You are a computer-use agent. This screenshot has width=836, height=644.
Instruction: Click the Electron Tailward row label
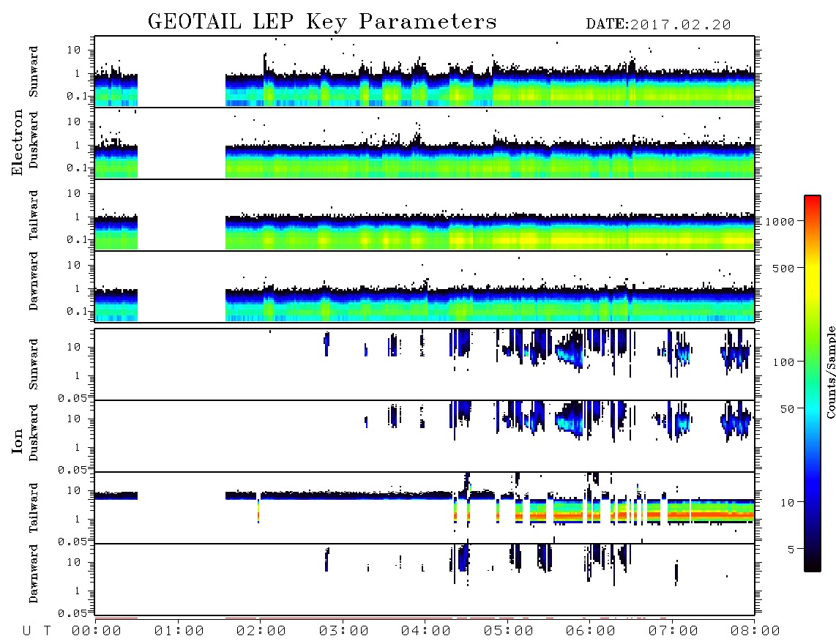pyautogui.click(x=34, y=215)
